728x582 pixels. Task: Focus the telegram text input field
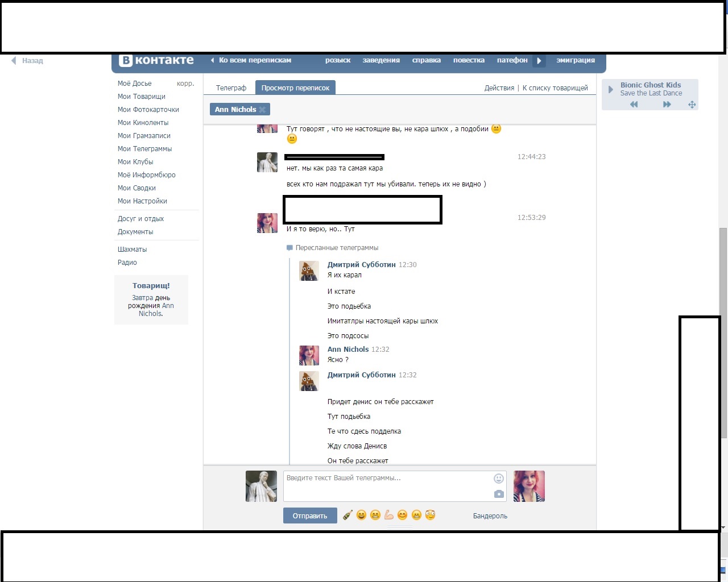pos(387,486)
